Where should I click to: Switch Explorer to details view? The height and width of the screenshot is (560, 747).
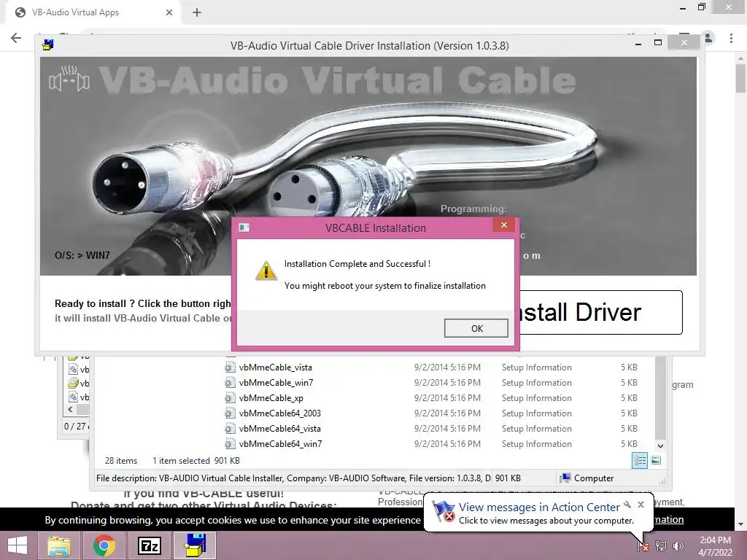(639, 461)
